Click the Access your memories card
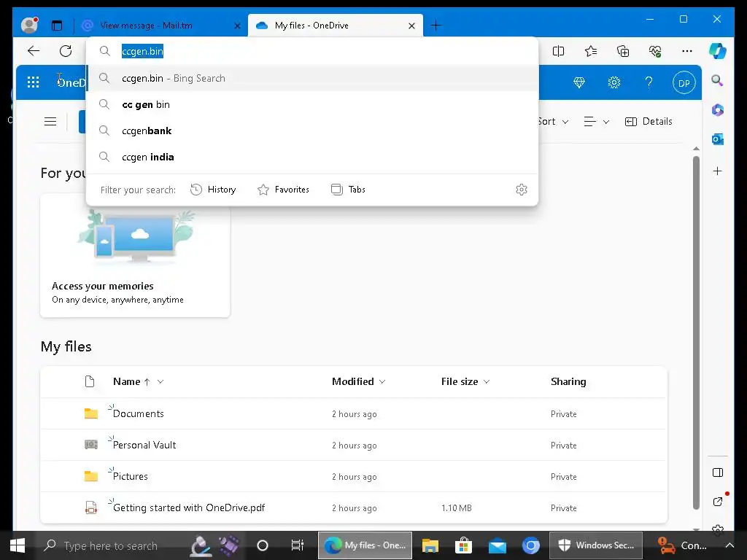 pyautogui.click(x=135, y=255)
